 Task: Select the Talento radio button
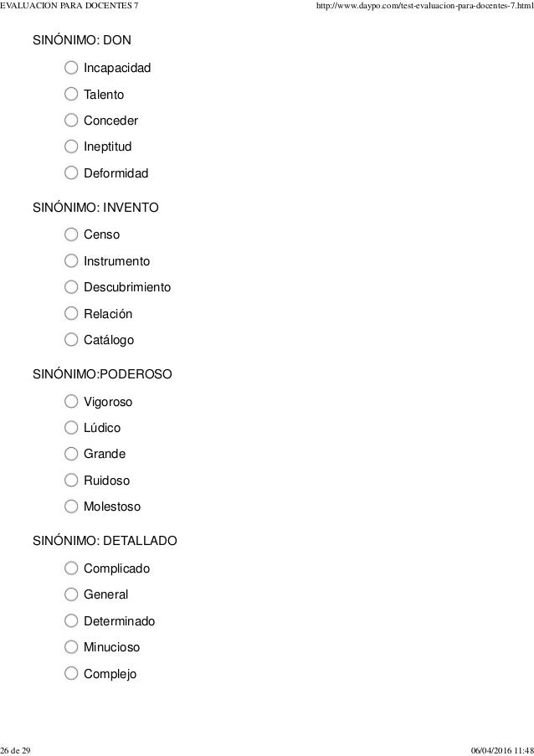click(71, 94)
